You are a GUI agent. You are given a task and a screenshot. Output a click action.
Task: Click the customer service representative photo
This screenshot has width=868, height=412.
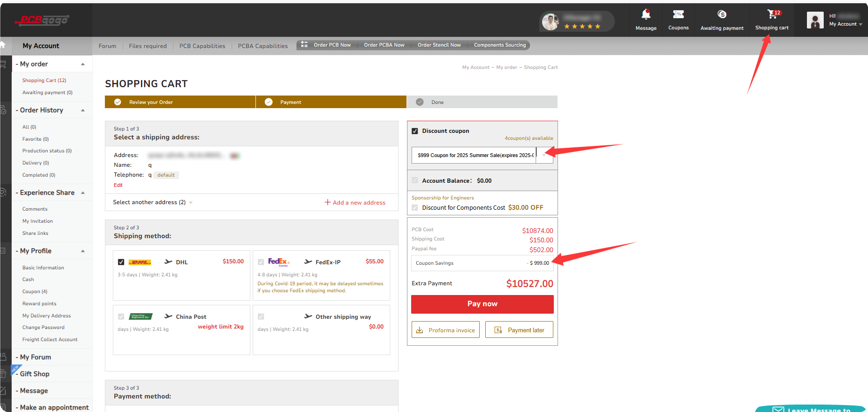coord(551,21)
